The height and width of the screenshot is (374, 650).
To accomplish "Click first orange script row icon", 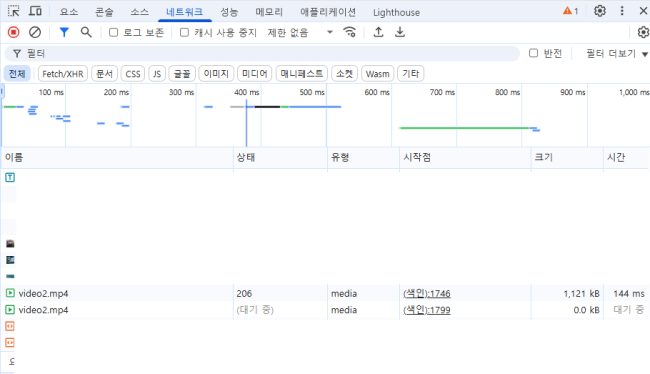I will [10, 326].
